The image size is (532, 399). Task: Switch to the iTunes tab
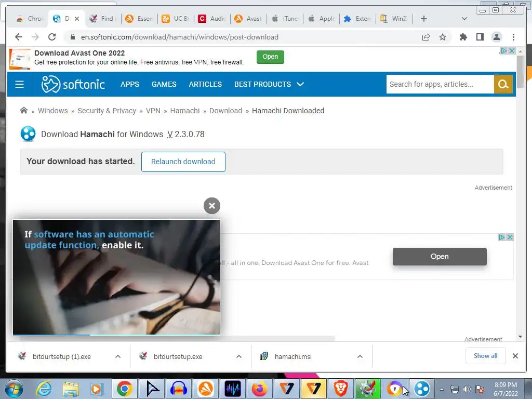click(x=285, y=19)
